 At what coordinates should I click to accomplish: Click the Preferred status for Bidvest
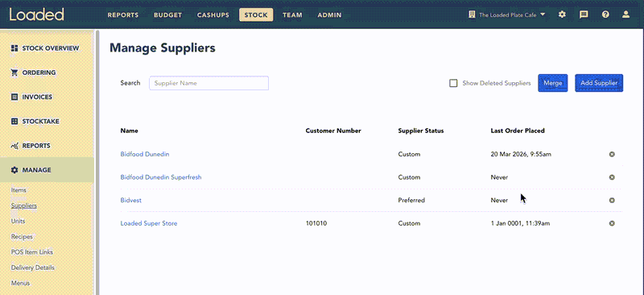point(411,201)
